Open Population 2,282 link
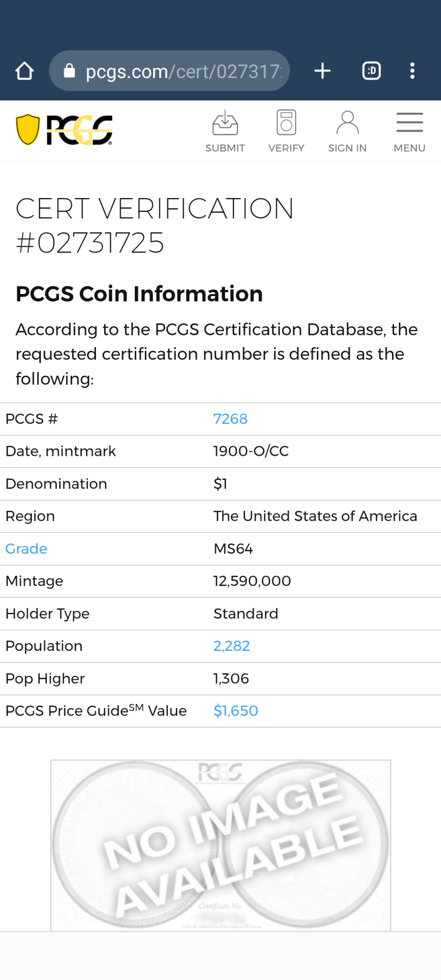441x980 pixels. (x=232, y=646)
